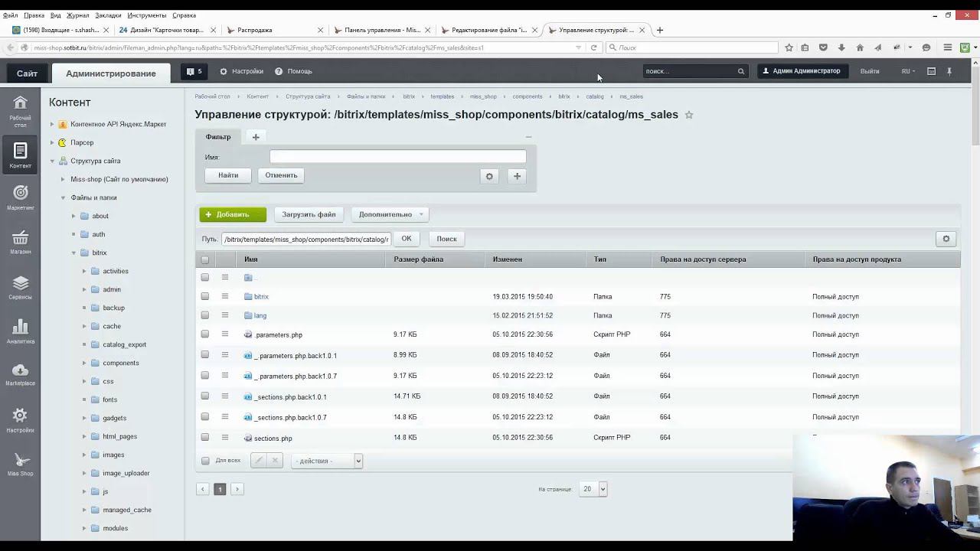This screenshot has height=551, width=980.
Task: Click the green Добавить button
Action: pos(233,214)
